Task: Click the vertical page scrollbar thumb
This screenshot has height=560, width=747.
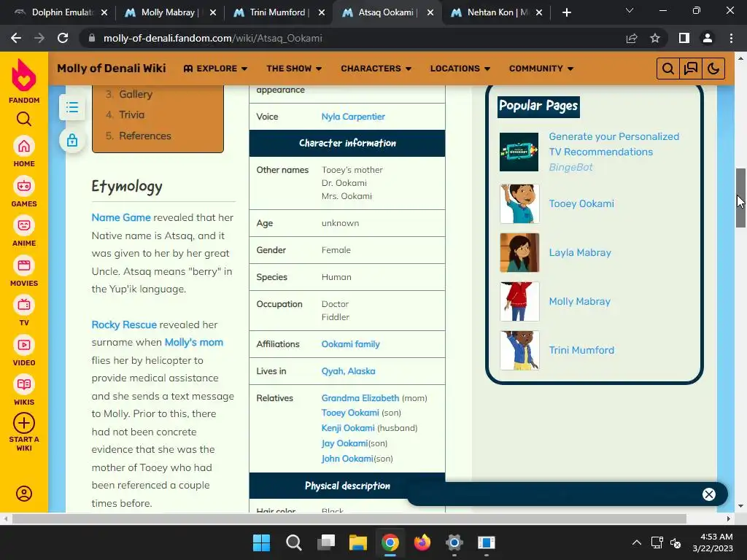Action: 741,198
